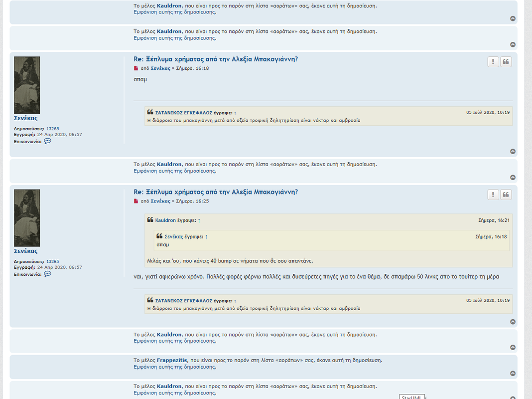
Task: Click reply text starting "ναι, γιατί αφιερώνω χρόνο"
Action: (x=316, y=277)
